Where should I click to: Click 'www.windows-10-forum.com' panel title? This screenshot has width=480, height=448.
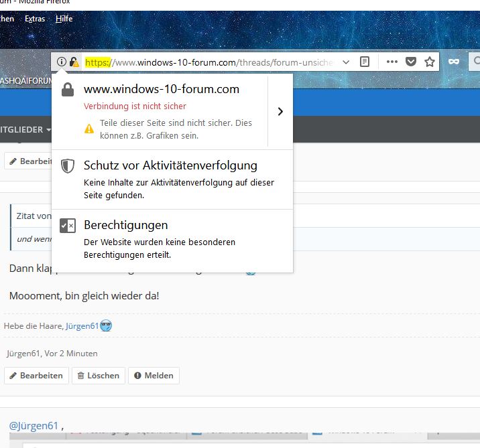(x=162, y=89)
